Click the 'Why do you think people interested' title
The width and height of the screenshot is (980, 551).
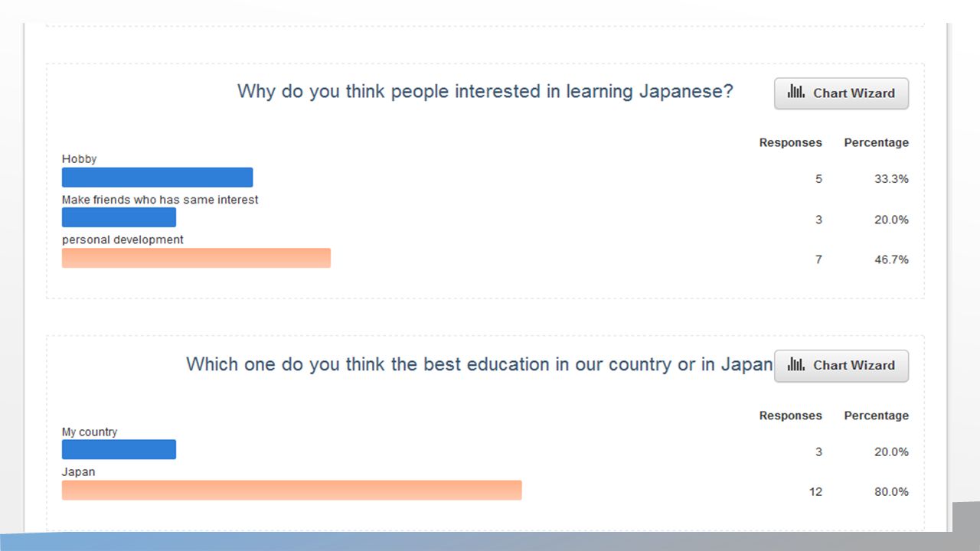click(x=485, y=92)
